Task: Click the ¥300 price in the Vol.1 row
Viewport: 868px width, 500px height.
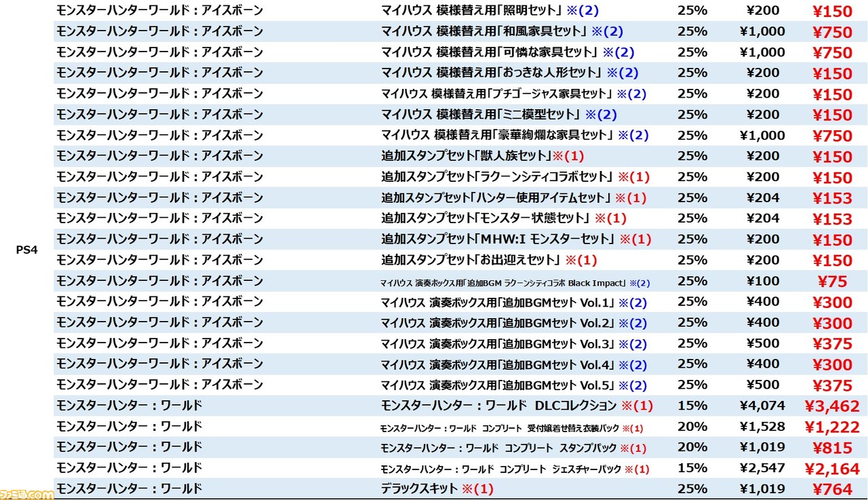Action: tap(831, 303)
